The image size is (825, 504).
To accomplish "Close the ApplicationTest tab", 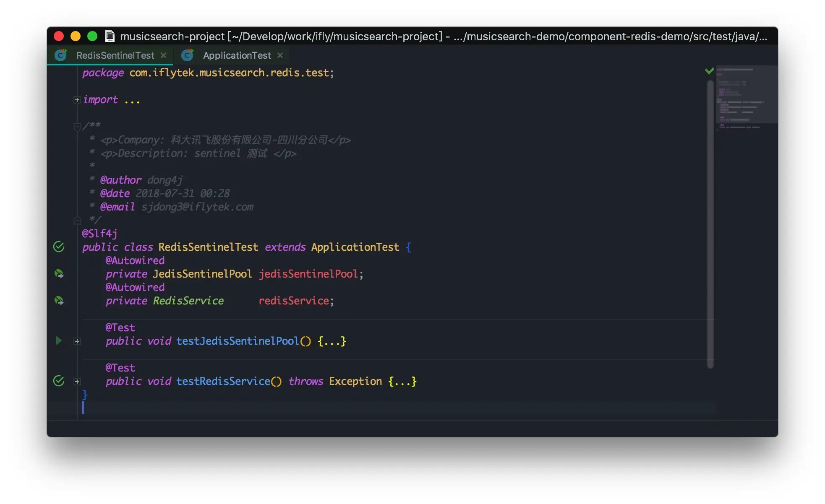I will 280,55.
